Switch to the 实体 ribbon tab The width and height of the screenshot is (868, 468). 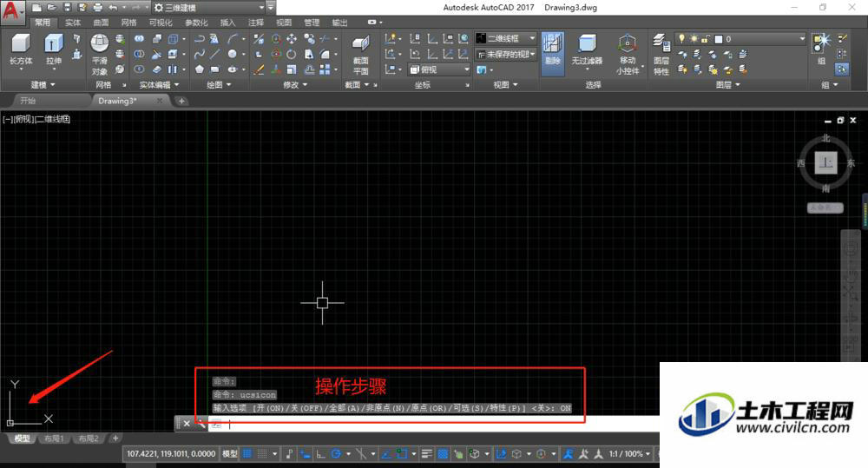click(73, 23)
